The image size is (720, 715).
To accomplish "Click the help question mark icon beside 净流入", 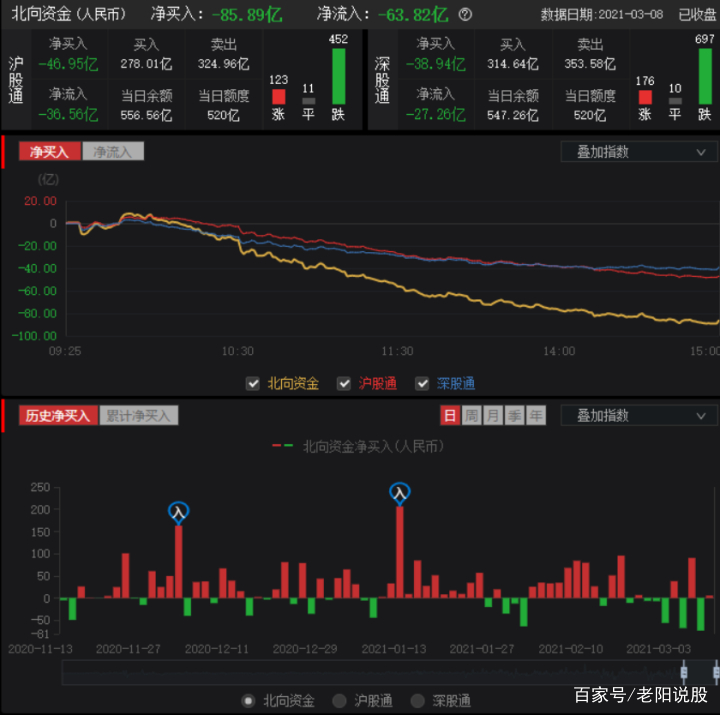I will [x=465, y=14].
